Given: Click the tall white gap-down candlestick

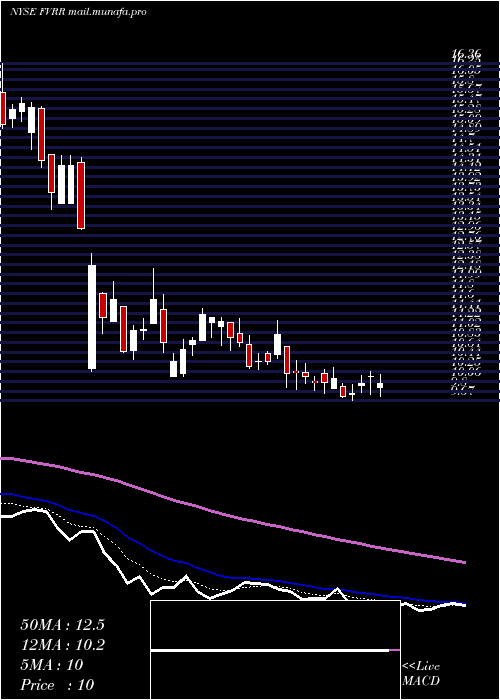Looking at the screenshot, I should point(92,317).
